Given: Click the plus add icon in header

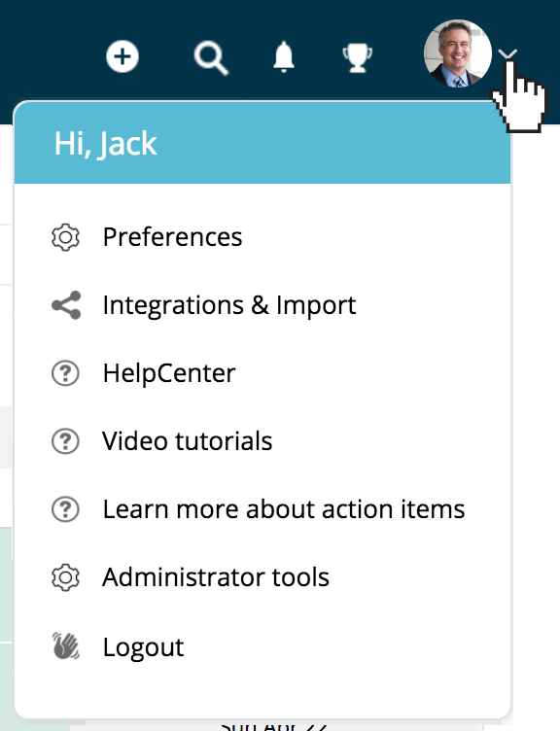Looking at the screenshot, I should (x=122, y=57).
